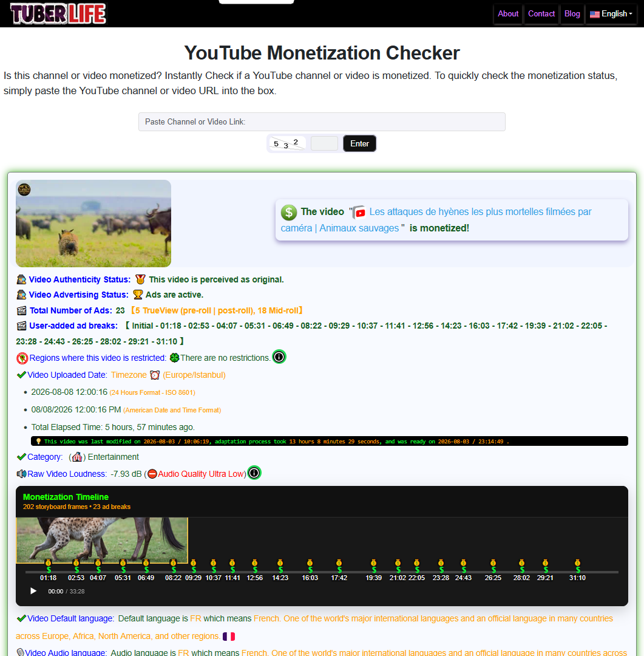Click the red minus Audio Quality icon
The height and width of the screenshot is (656, 644).
click(x=152, y=474)
